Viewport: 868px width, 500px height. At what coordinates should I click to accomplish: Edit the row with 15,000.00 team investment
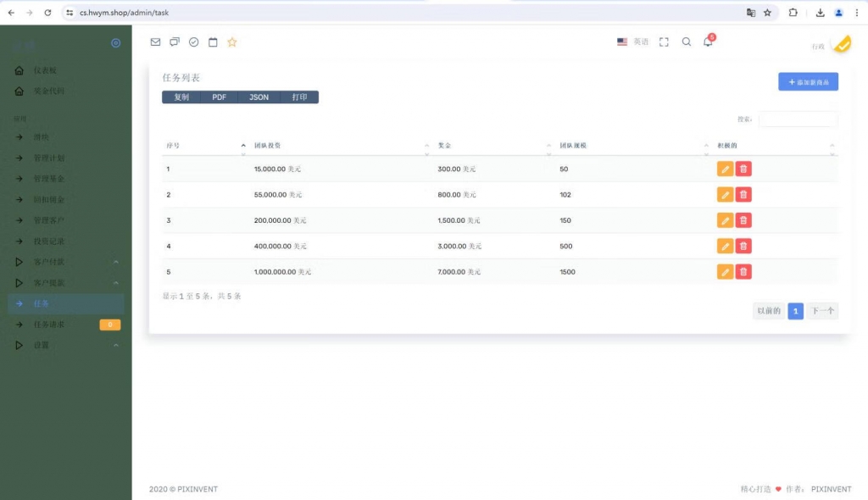pos(726,169)
